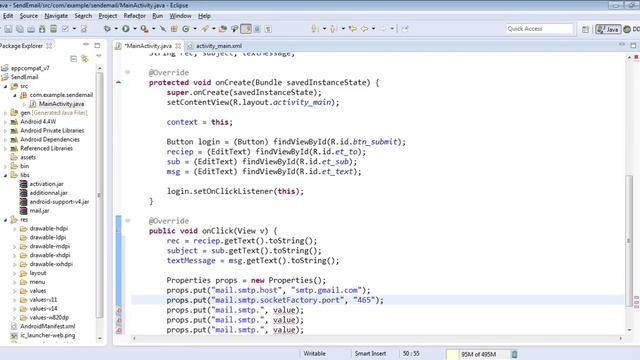Viewport: 640px width, 360px height.
Task: Open the Android SDK Manager icon
Action: (42, 29)
